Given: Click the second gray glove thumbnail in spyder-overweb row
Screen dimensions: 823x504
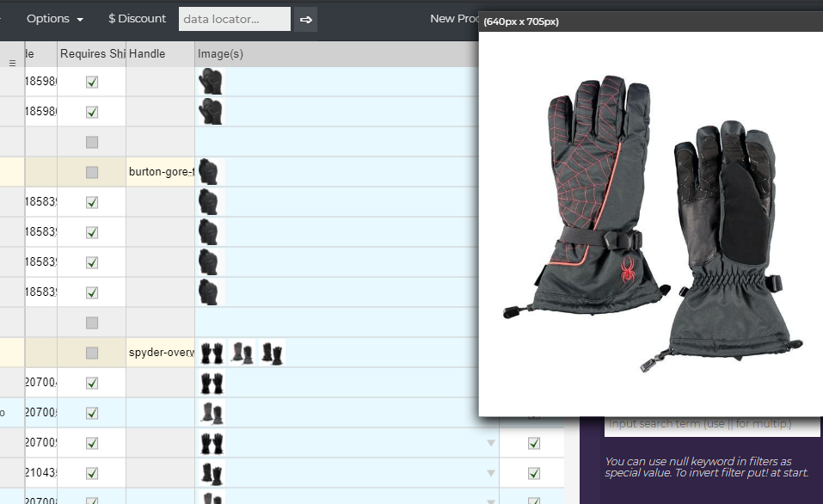Looking at the screenshot, I should pos(243,353).
